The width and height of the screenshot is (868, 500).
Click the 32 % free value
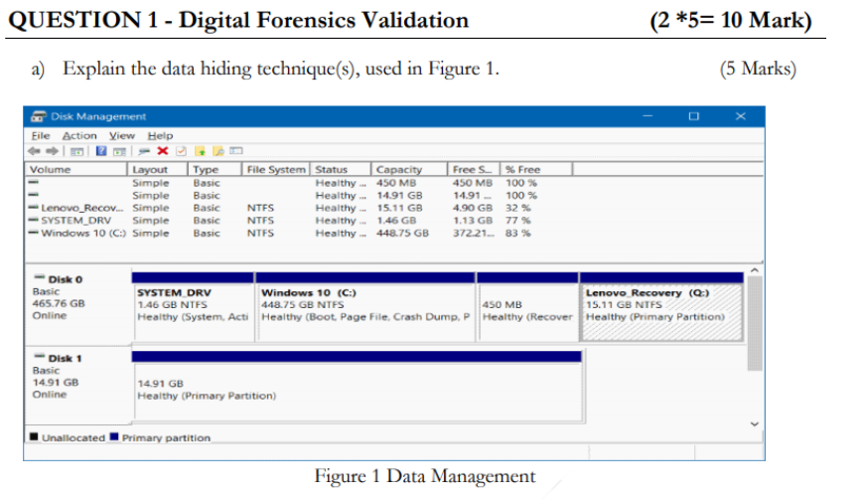tap(517, 208)
